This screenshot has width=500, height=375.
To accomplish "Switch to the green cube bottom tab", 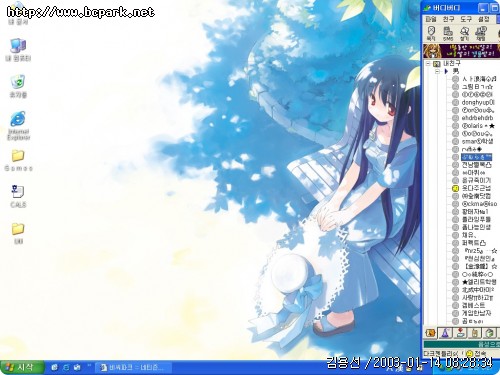I will (490, 333).
